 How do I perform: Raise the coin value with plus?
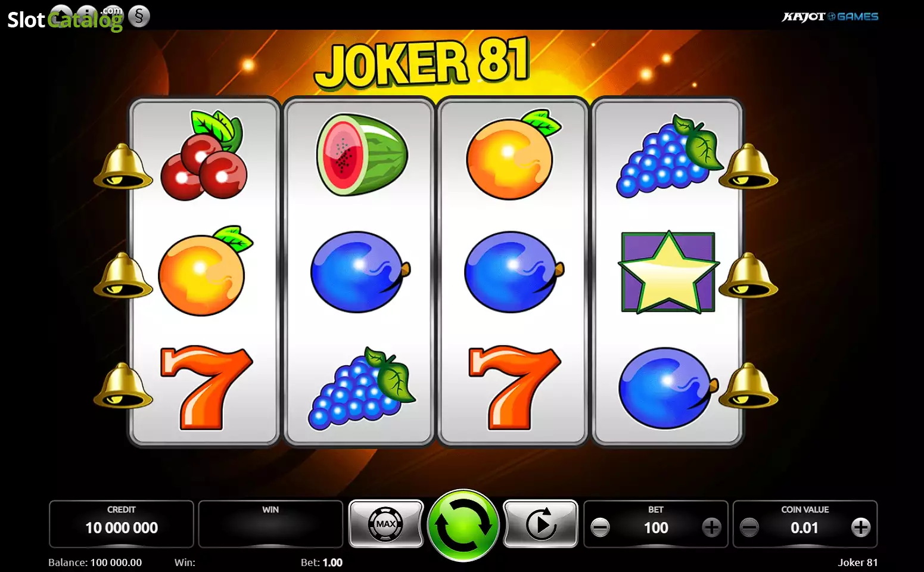tap(860, 527)
